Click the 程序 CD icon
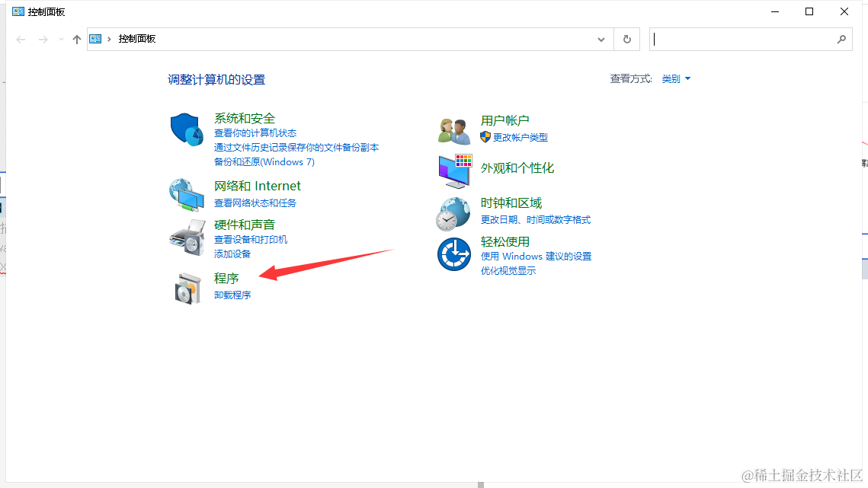This screenshot has width=868, height=488. point(187,288)
